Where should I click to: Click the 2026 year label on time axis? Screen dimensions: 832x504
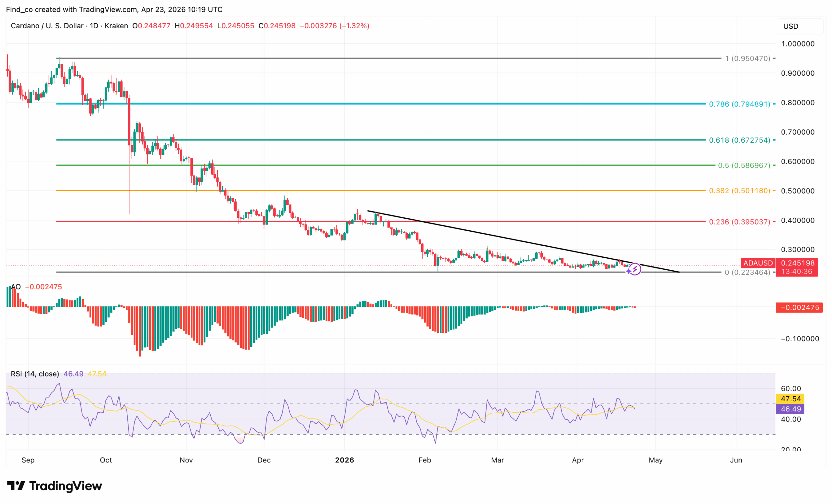click(x=344, y=460)
